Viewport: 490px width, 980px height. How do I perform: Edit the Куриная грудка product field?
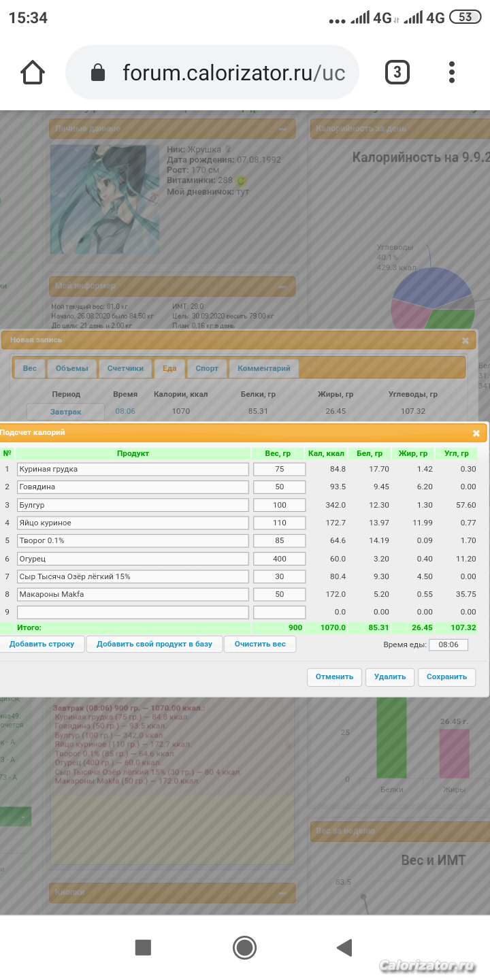coord(133,469)
